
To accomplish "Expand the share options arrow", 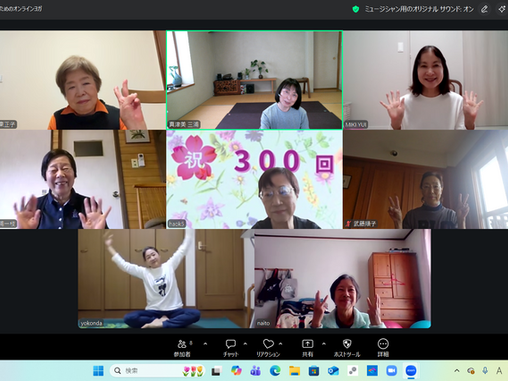I will pos(324,344).
